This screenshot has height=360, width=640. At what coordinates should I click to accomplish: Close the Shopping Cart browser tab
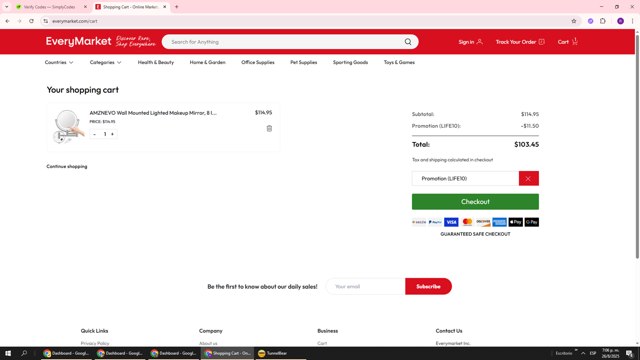pos(164,7)
